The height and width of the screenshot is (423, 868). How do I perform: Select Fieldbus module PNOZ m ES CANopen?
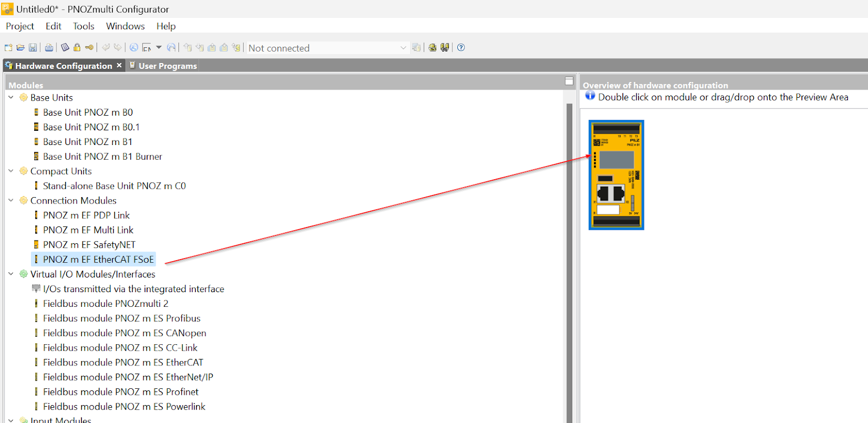click(125, 333)
